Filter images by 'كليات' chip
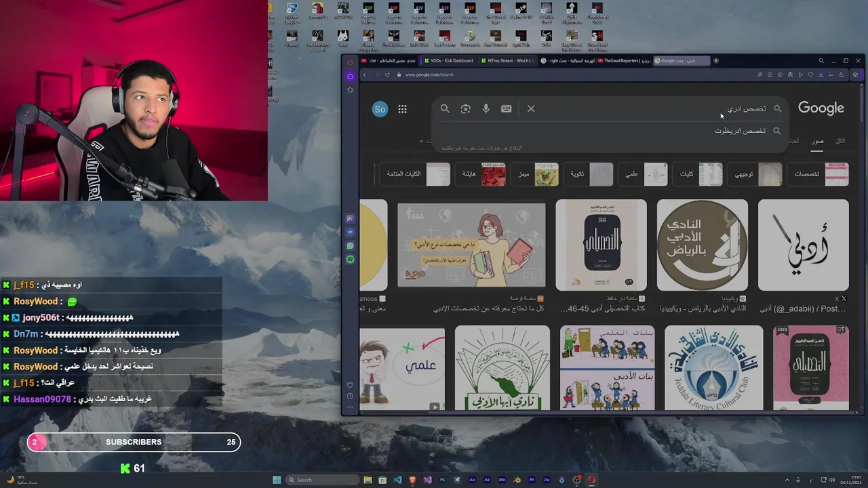The image size is (868, 488). click(698, 174)
